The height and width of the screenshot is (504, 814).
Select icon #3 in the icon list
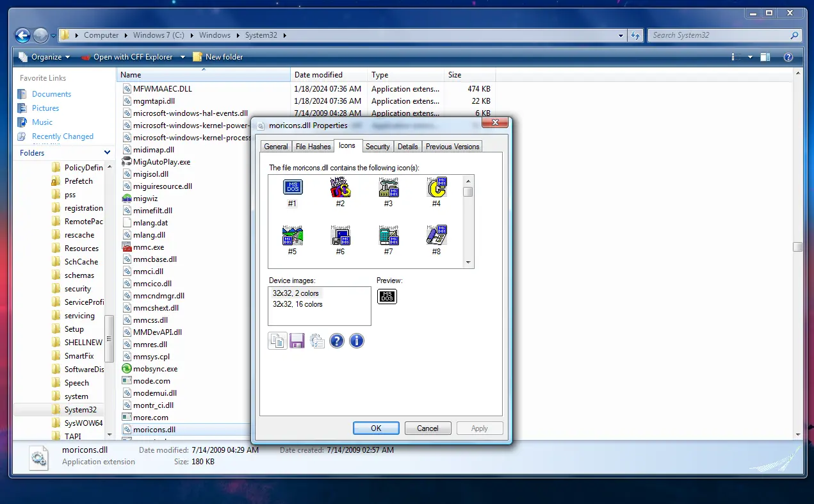point(388,192)
